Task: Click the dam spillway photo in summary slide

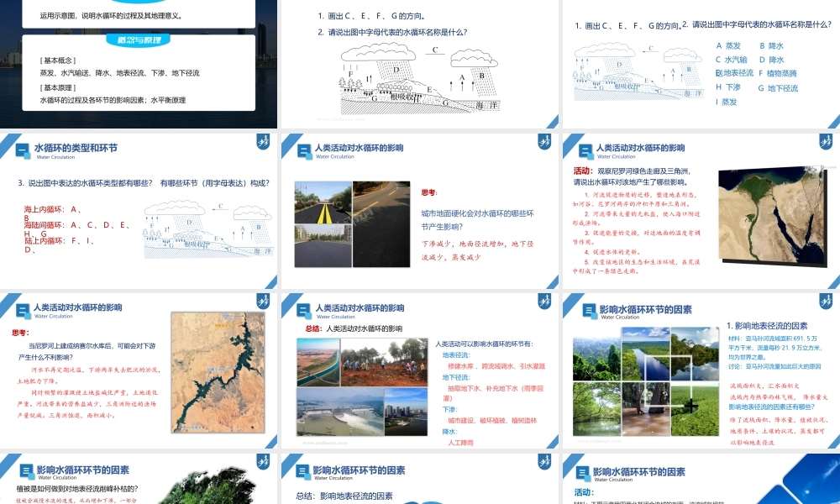Action: 340,412
